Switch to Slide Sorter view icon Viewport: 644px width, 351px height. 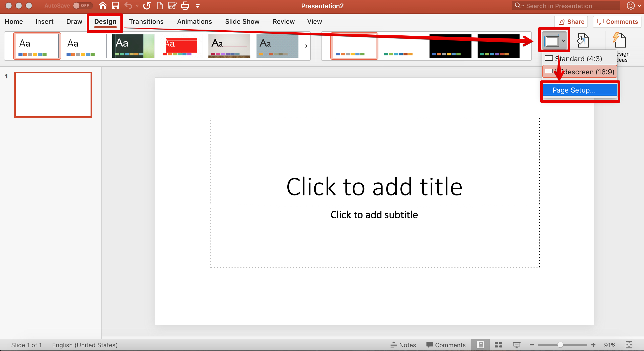(x=498, y=345)
